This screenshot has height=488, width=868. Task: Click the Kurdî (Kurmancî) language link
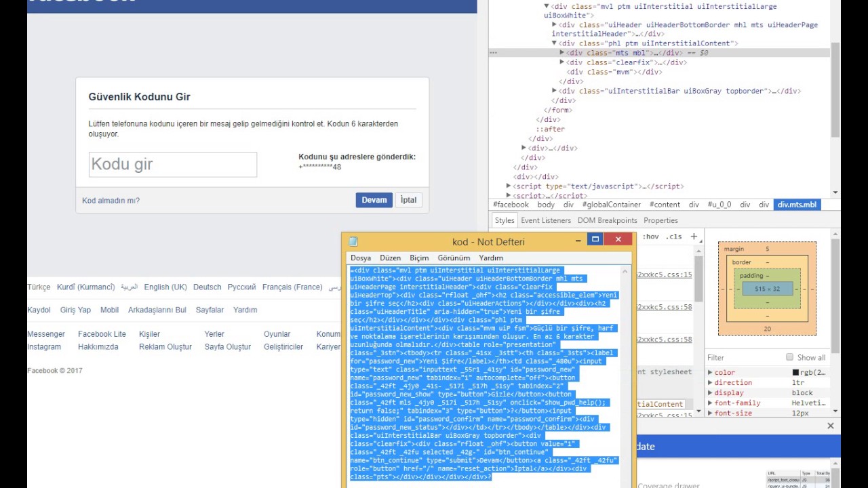pyautogui.click(x=86, y=287)
